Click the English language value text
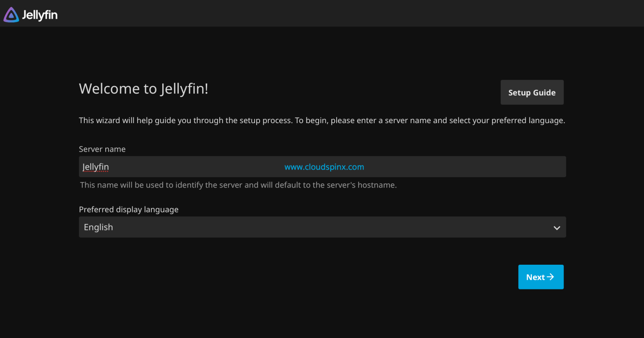This screenshot has height=338, width=644. [x=99, y=227]
